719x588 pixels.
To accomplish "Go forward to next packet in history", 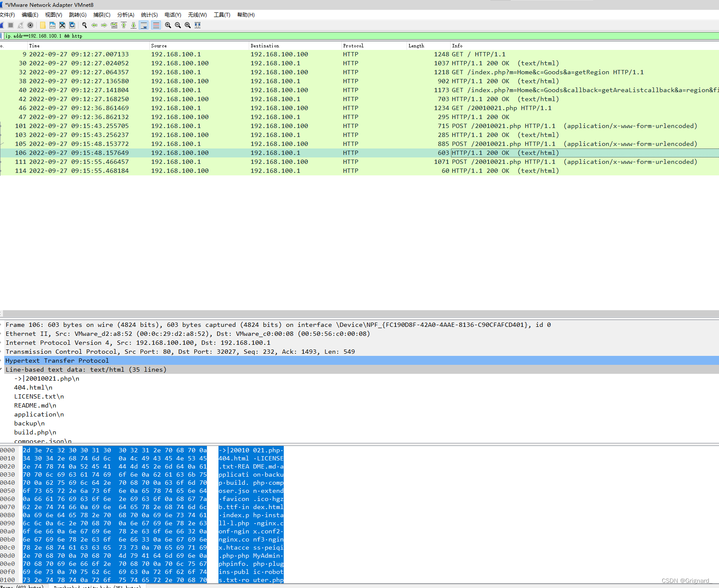I will tap(104, 25).
